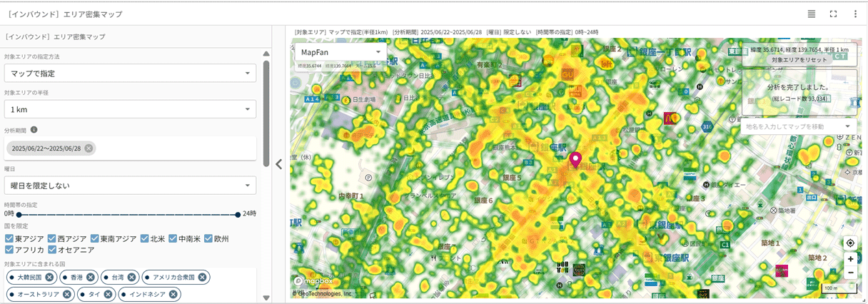Viewport: 868px width, 304px height.
Task: Open the 地名を入力してマップを移動 dropdown arrow
Action: coord(847,126)
